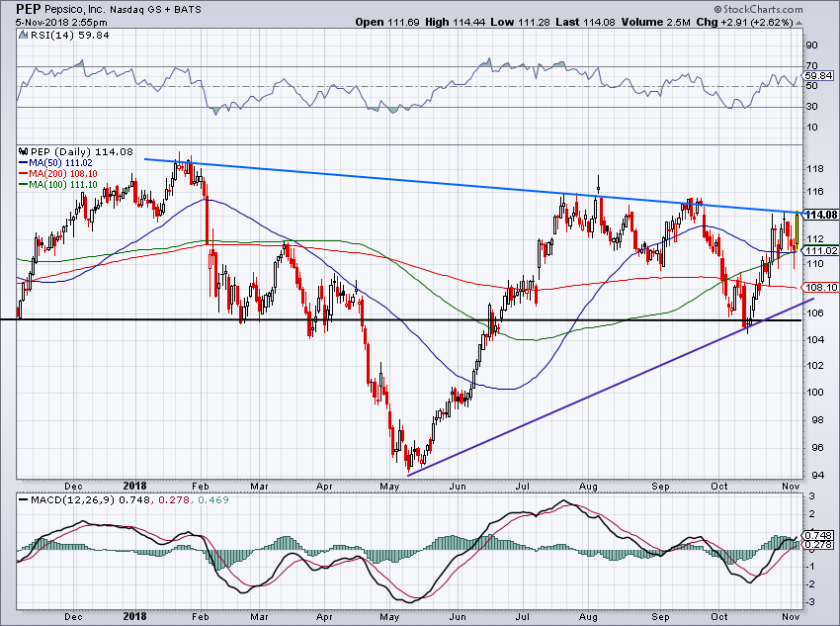
Task: Click the MACD(12,26,9) legend label
Action: [x=73, y=500]
